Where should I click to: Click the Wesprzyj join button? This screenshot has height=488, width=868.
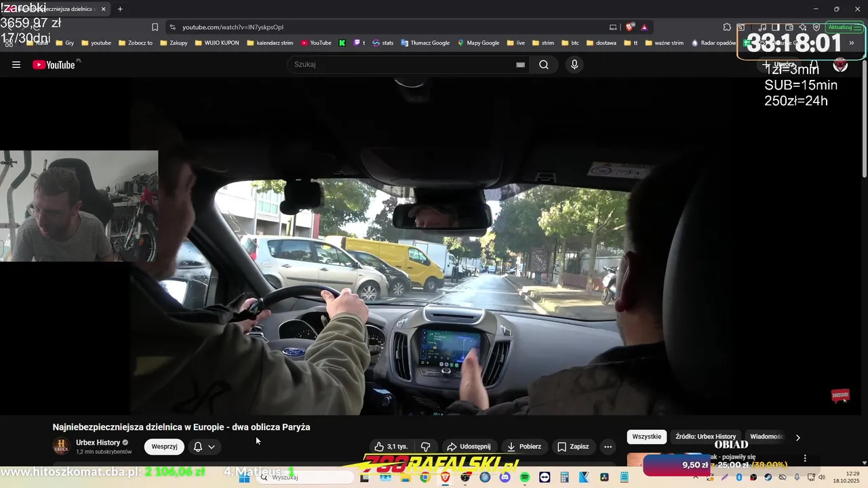click(164, 447)
